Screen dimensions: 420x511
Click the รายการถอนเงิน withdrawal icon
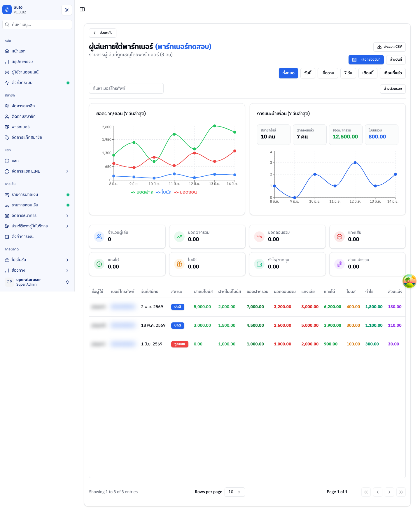coord(7,205)
